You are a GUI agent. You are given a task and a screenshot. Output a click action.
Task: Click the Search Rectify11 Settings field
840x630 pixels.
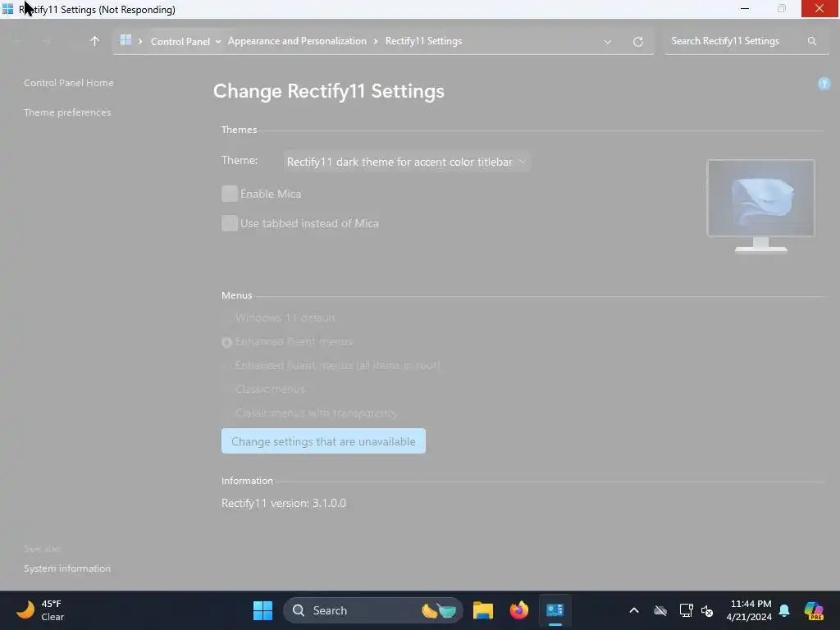click(x=746, y=41)
